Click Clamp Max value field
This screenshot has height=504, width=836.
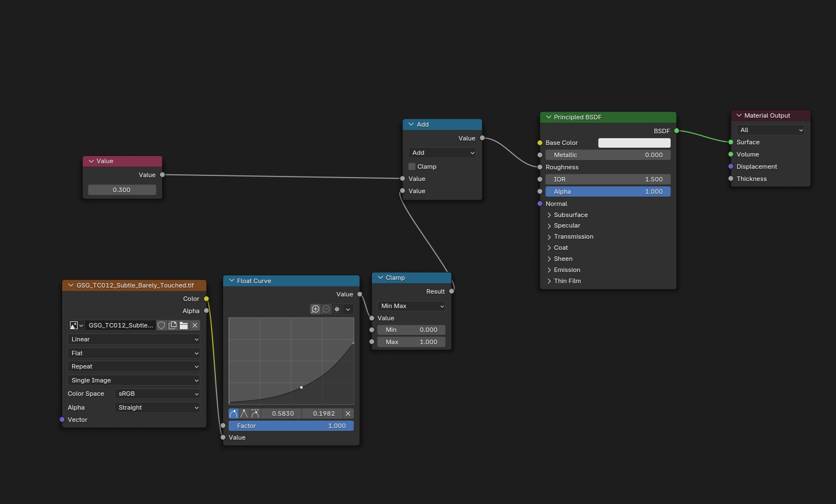pyautogui.click(x=411, y=342)
